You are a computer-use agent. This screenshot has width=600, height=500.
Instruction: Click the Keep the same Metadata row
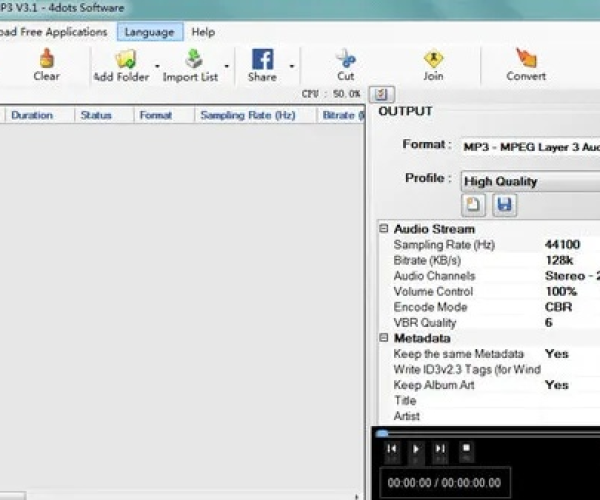(489, 354)
